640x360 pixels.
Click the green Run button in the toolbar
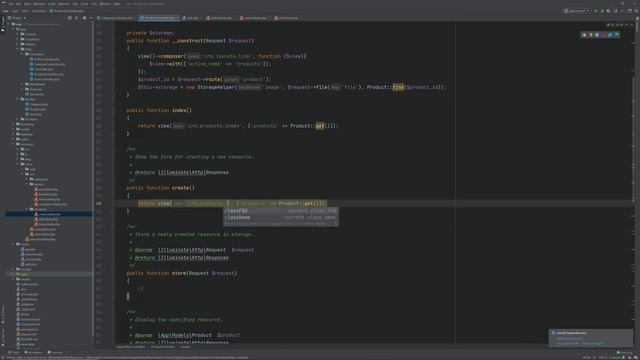(x=596, y=11)
